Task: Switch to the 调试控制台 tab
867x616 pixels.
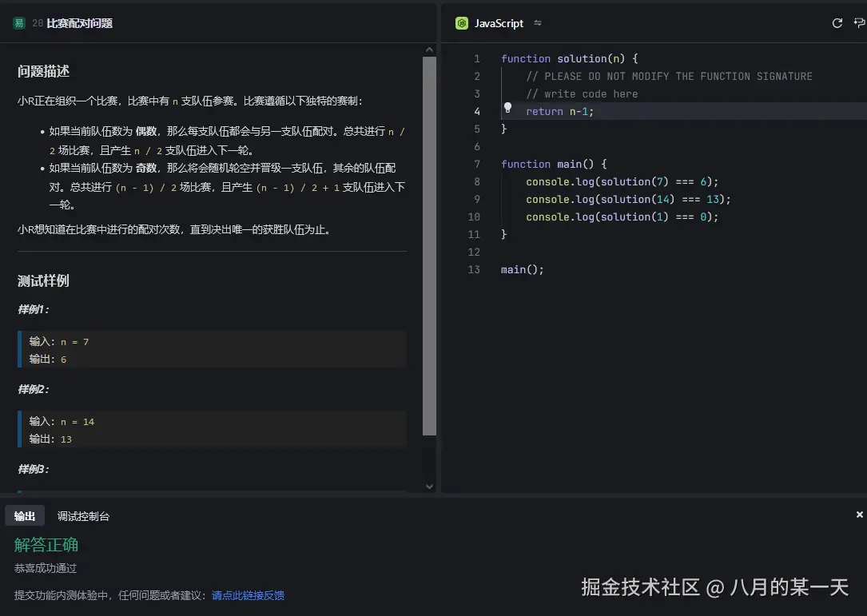Action: click(82, 515)
